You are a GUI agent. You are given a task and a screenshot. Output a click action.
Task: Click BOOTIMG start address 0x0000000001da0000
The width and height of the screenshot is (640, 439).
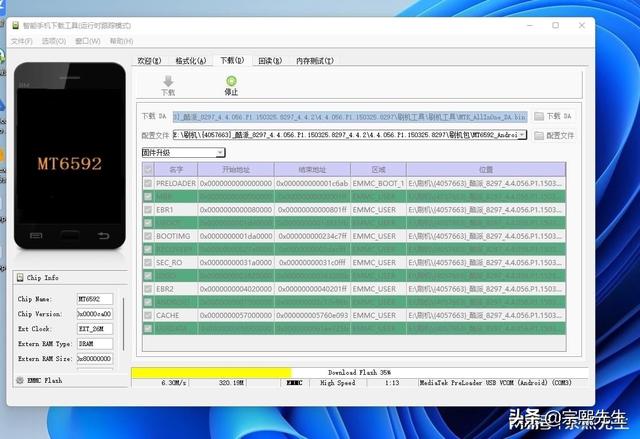pos(236,236)
